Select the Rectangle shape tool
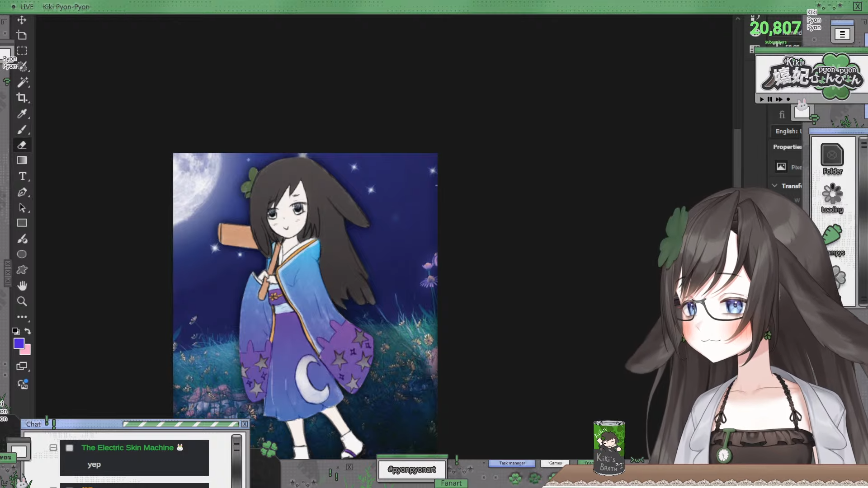 [22, 223]
